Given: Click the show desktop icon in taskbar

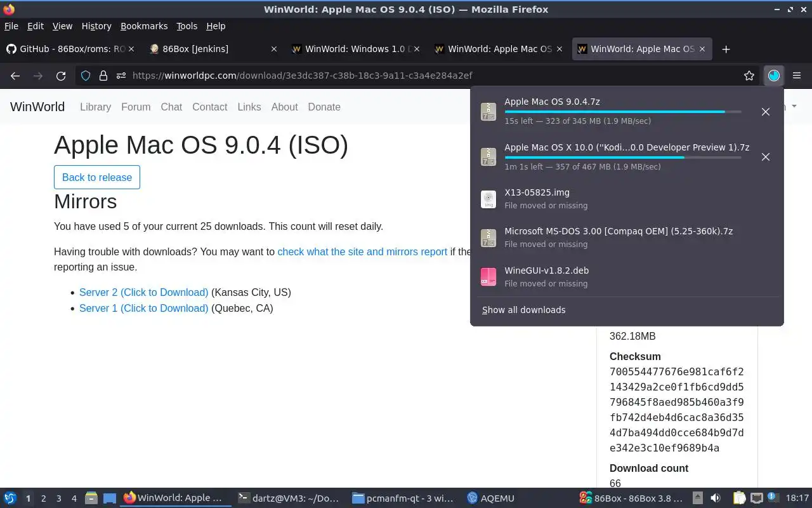Looking at the screenshot, I should pyautogui.click(x=110, y=498).
